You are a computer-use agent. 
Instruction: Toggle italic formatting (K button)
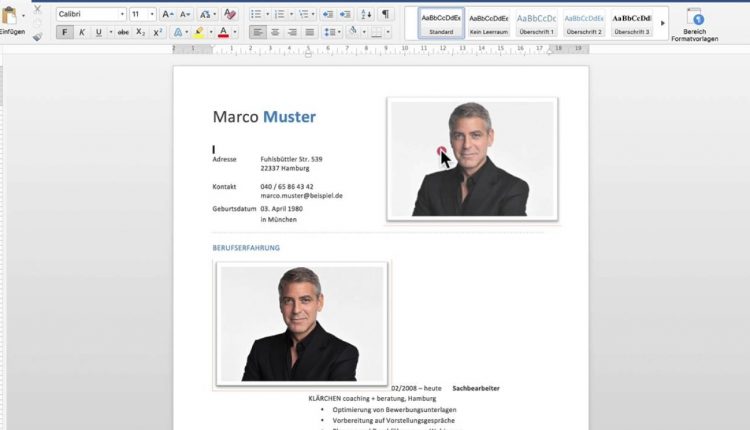pyautogui.click(x=82, y=33)
